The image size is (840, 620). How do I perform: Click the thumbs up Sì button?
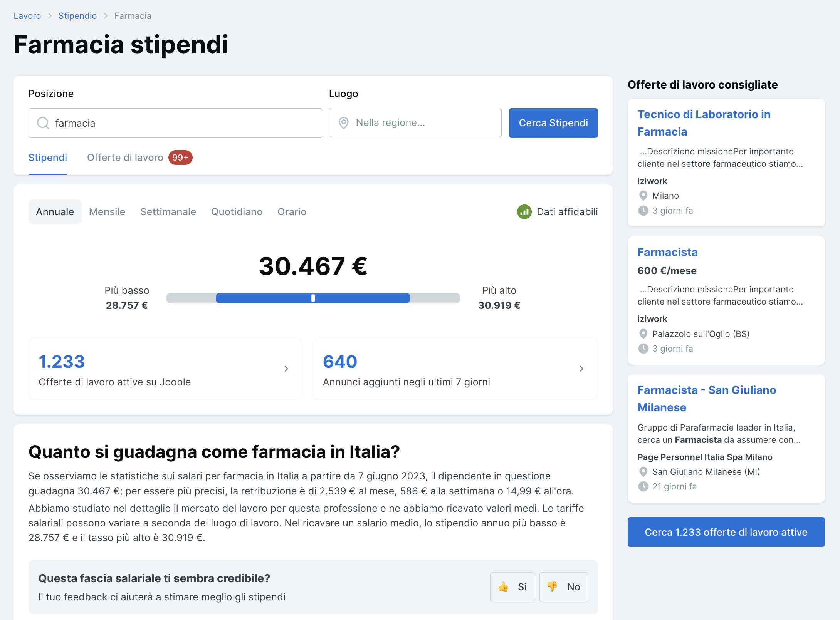[x=512, y=587]
